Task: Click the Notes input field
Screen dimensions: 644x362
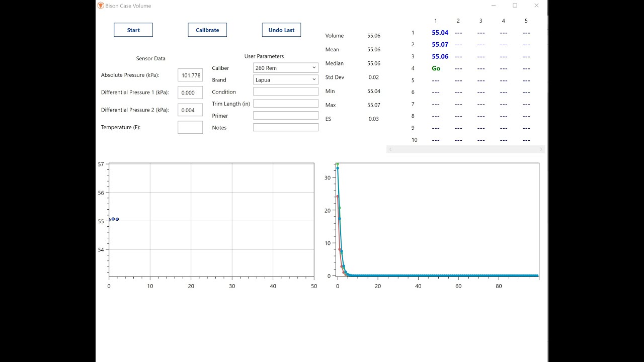Action: (x=286, y=127)
